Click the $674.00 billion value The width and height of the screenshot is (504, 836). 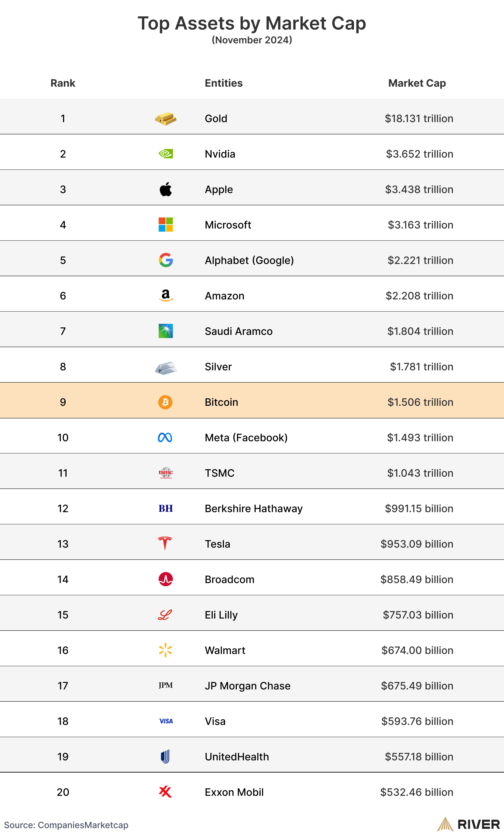(417, 650)
